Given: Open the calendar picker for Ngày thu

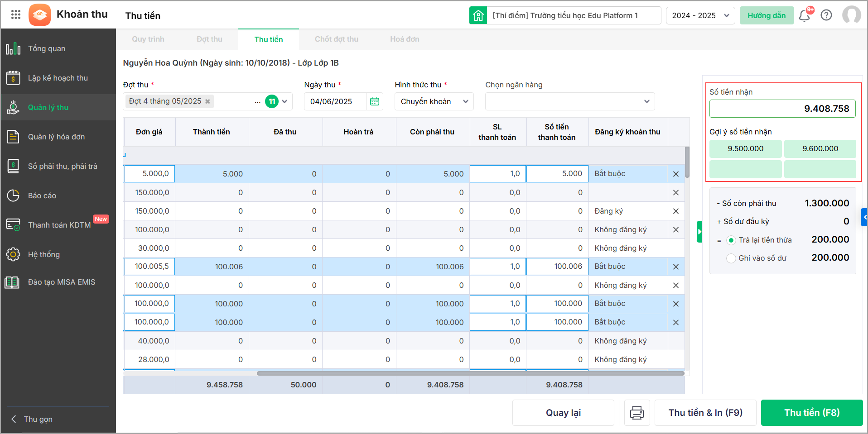Looking at the screenshot, I should (375, 102).
